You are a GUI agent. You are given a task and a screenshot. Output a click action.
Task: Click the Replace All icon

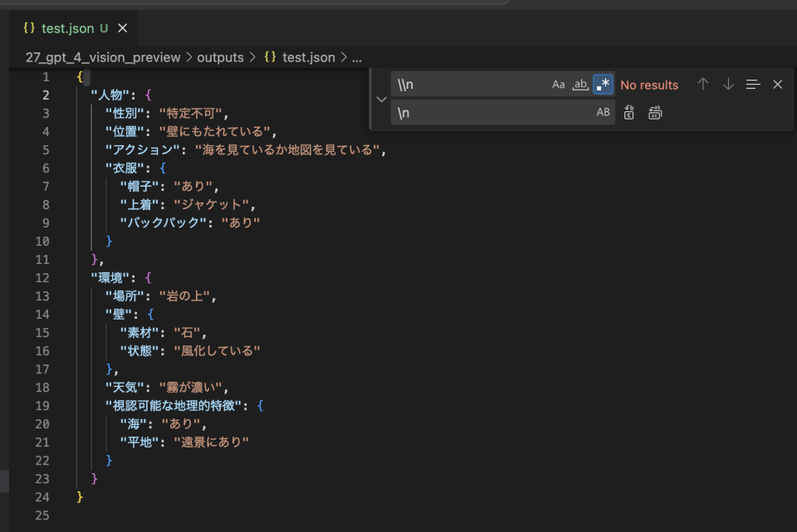click(655, 111)
